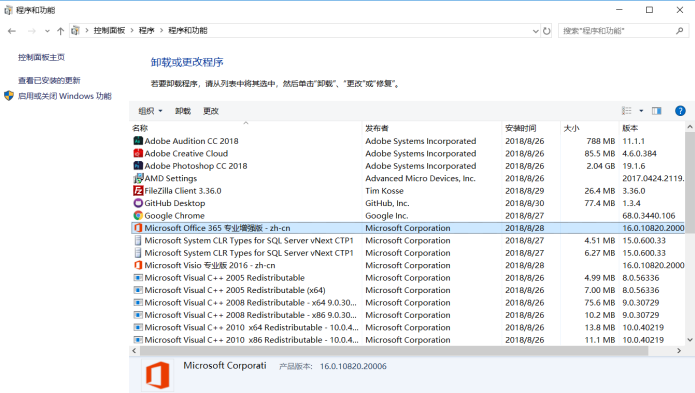Viewport: 695px width, 393px height.
Task: Click the Microsoft Visio 2016 icon
Action: pos(138,265)
